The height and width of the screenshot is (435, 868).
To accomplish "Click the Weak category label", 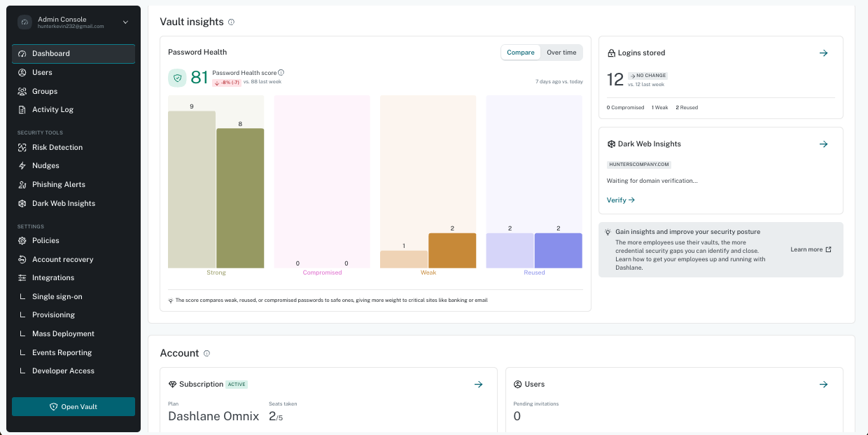I will [x=428, y=272].
